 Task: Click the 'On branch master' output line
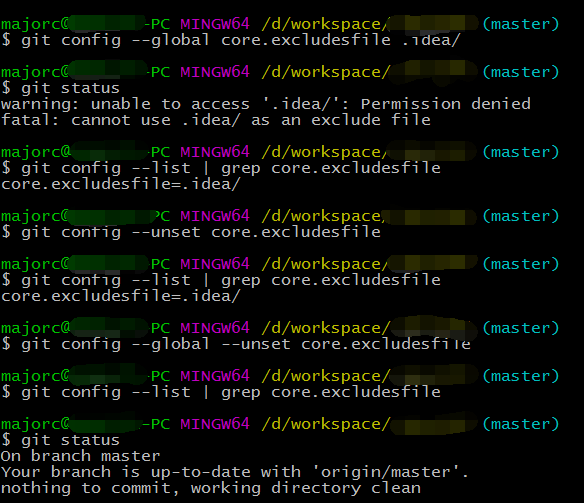(x=80, y=456)
